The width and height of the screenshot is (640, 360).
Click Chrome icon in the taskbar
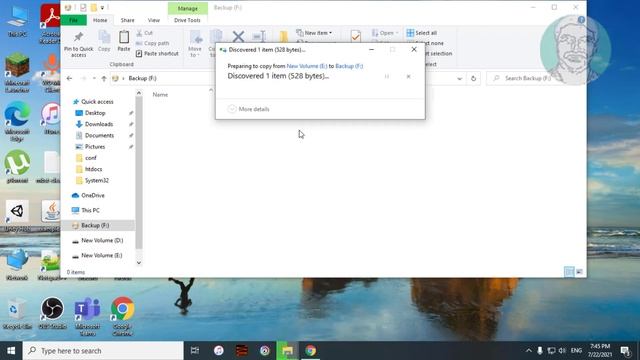tap(310, 351)
